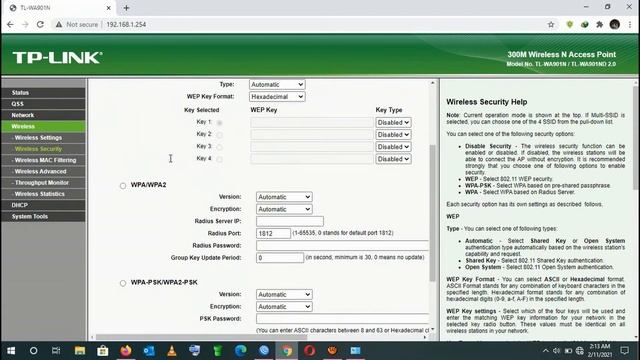Open the volume control in system tray
The image size is (640, 360).
click(x=556, y=351)
